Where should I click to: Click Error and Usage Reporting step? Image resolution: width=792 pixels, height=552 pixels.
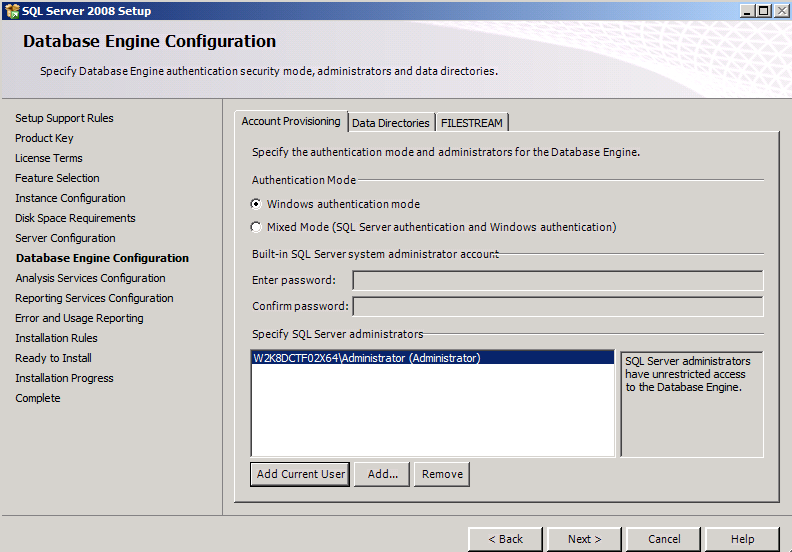point(79,318)
